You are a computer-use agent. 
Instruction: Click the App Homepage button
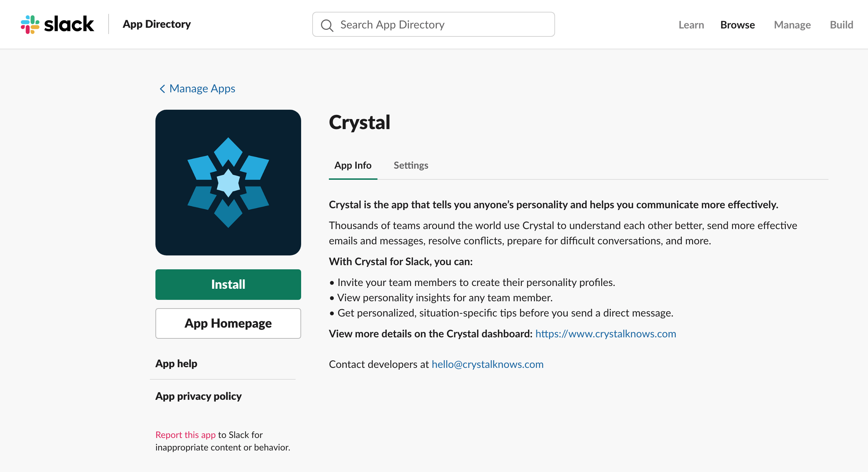(x=228, y=323)
